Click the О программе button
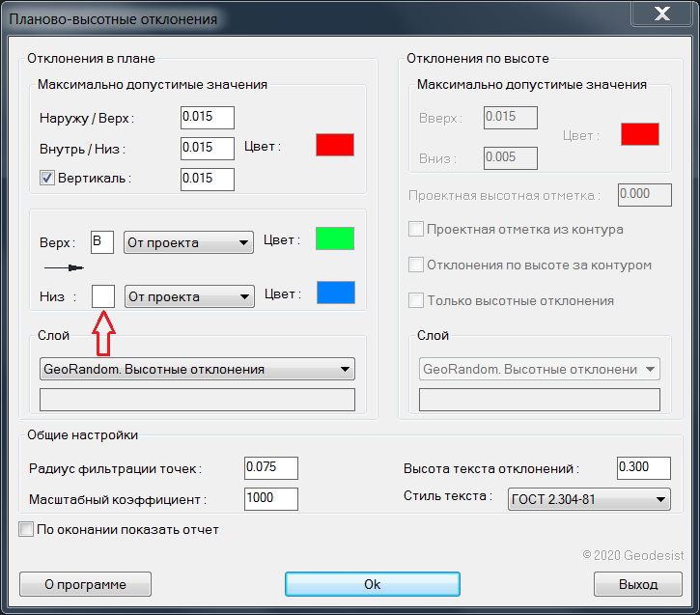Screen dimensions: 700x615 click(x=86, y=584)
